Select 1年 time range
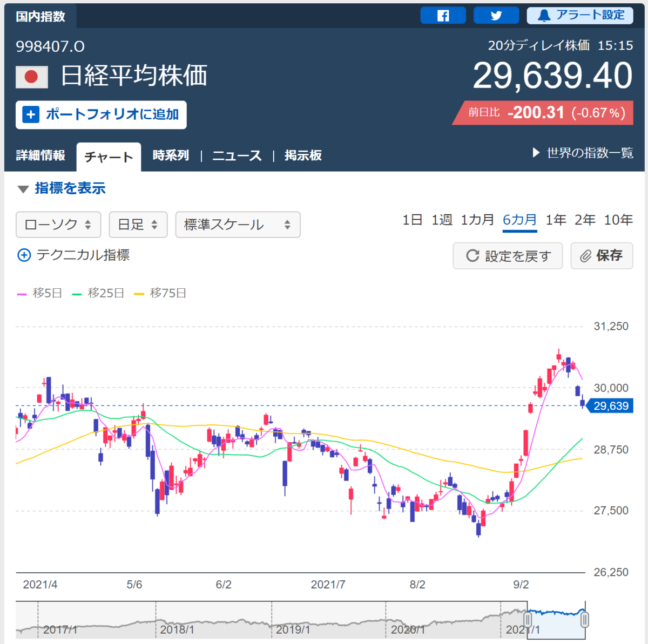 pos(556,220)
